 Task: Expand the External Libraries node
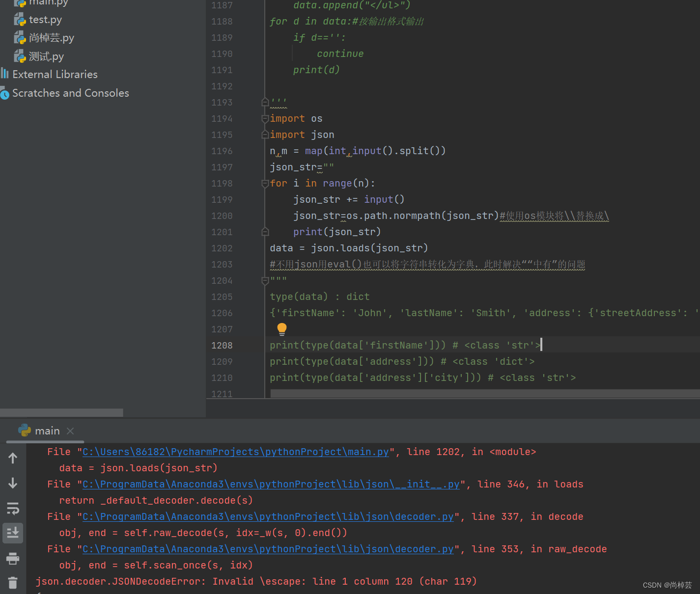click(55, 75)
